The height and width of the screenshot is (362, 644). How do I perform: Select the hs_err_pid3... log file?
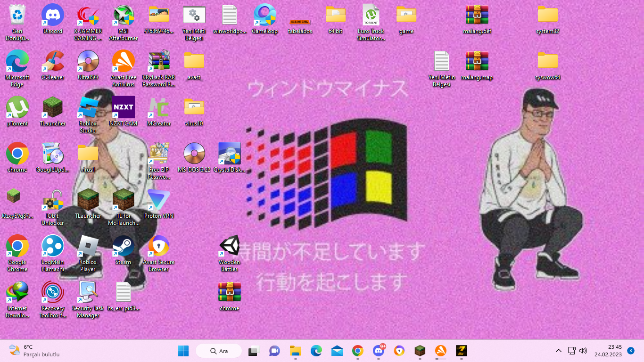pos(124,296)
